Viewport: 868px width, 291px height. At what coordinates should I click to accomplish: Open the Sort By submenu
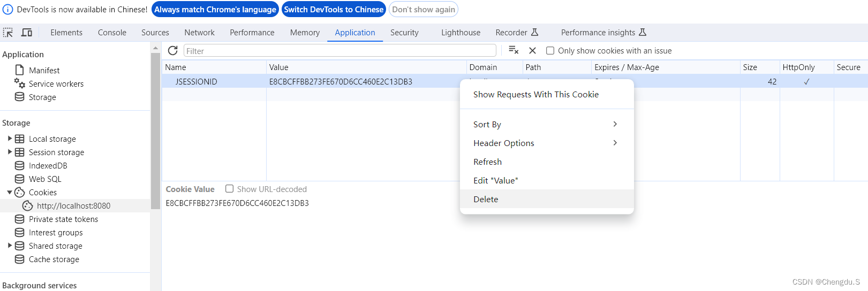tap(547, 124)
